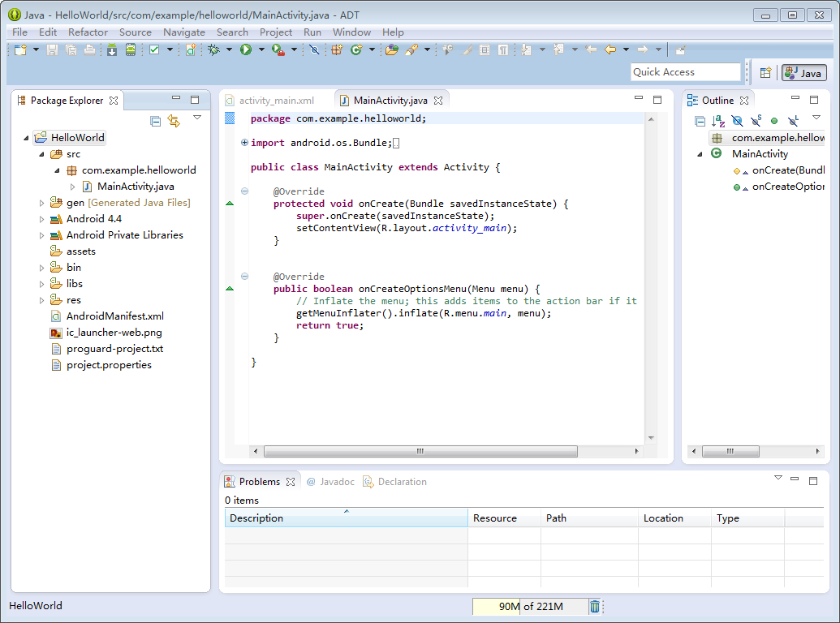Click the green Run button
The image size is (840, 623).
click(x=246, y=49)
